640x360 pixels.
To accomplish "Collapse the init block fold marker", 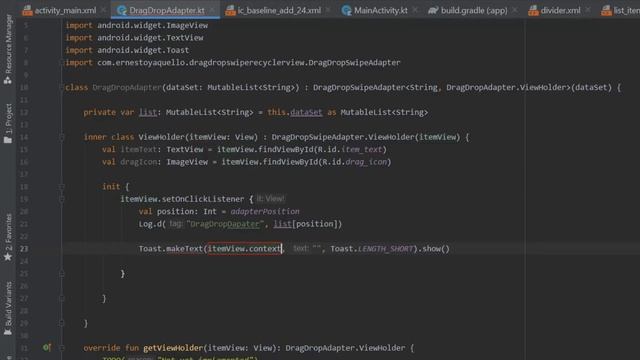I will 62,187.
